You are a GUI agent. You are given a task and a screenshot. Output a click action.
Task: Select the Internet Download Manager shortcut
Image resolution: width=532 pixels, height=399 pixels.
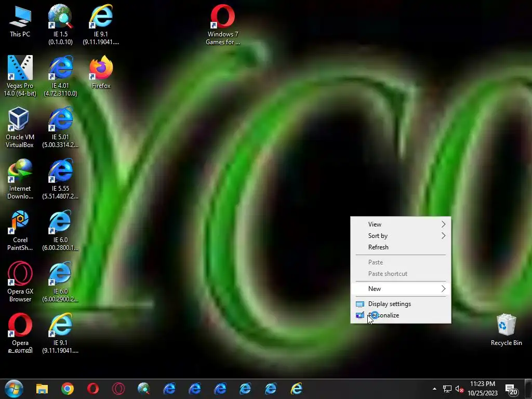point(20,179)
